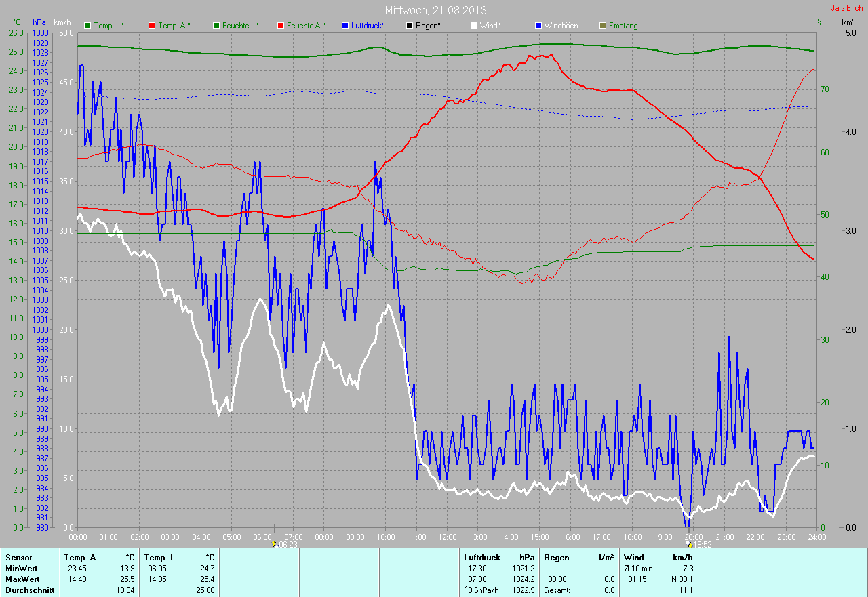
Task: Click the red Feuchte A.* legend swatch
Action: (x=280, y=26)
